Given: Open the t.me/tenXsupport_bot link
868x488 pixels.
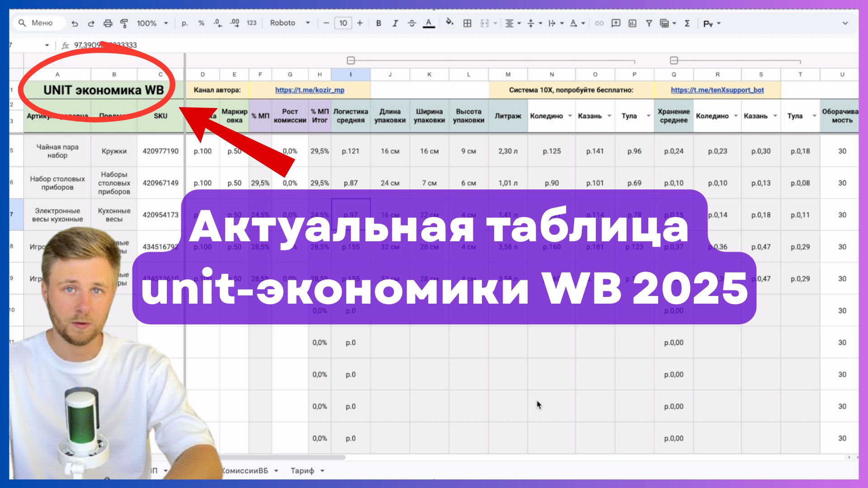Looking at the screenshot, I should click(x=717, y=90).
